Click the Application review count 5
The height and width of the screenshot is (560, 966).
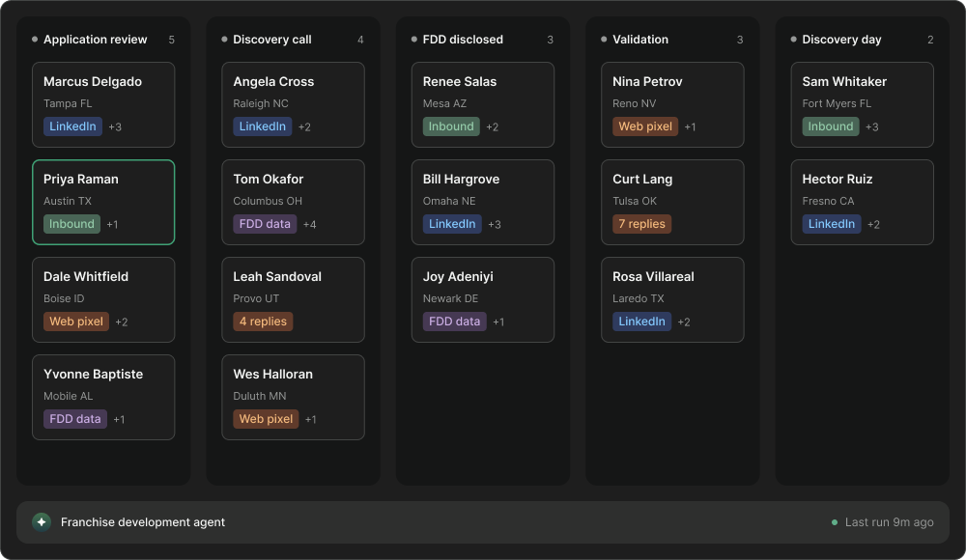pos(171,40)
